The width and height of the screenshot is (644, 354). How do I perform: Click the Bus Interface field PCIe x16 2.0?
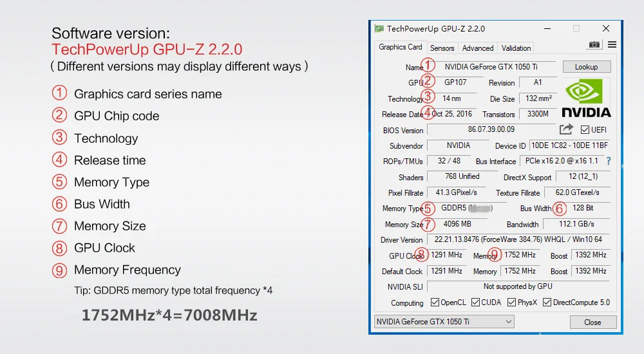[562, 161]
